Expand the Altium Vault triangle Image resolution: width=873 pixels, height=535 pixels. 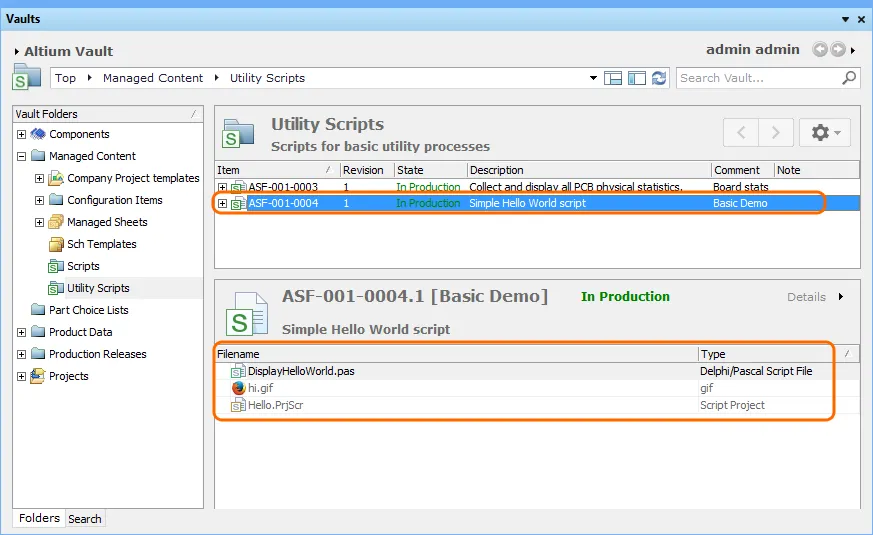[17, 51]
